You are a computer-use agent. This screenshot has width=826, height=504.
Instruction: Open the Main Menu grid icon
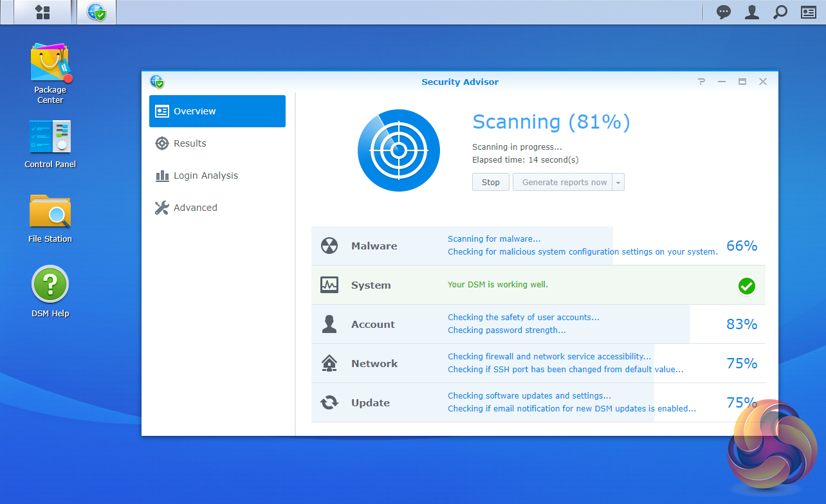pyautogui.click(x=42, y=12)
